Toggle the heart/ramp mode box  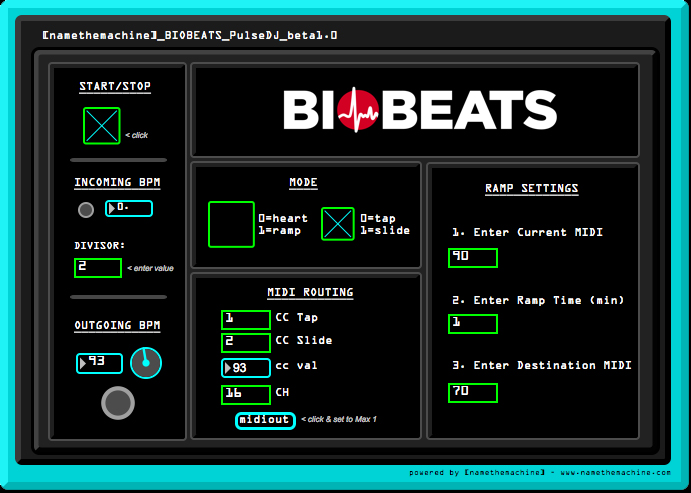point(231,224)
